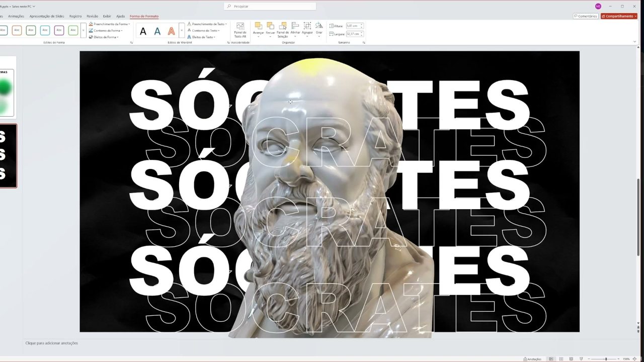Click the Largura width field

point(354,34)
